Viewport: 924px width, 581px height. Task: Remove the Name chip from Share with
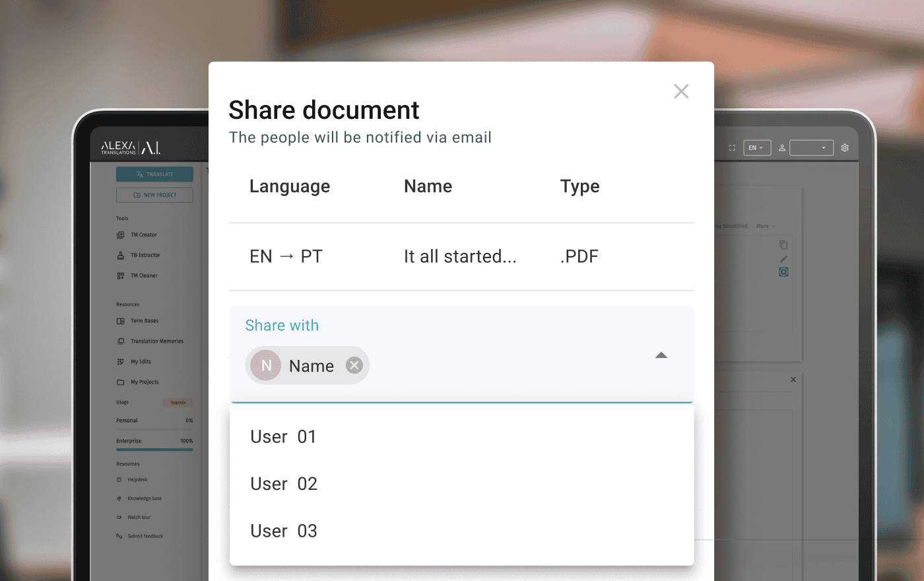pos(354,365)
